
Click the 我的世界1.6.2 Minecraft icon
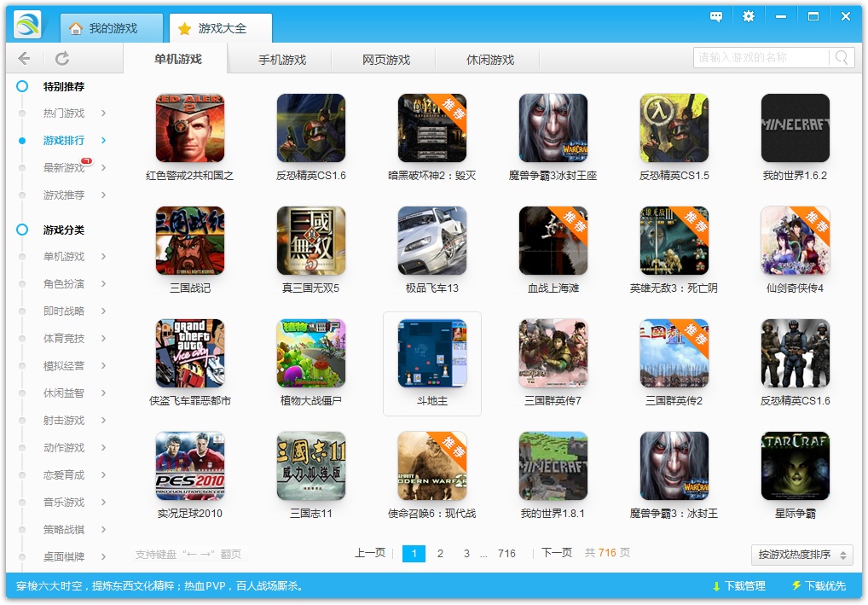795,128
